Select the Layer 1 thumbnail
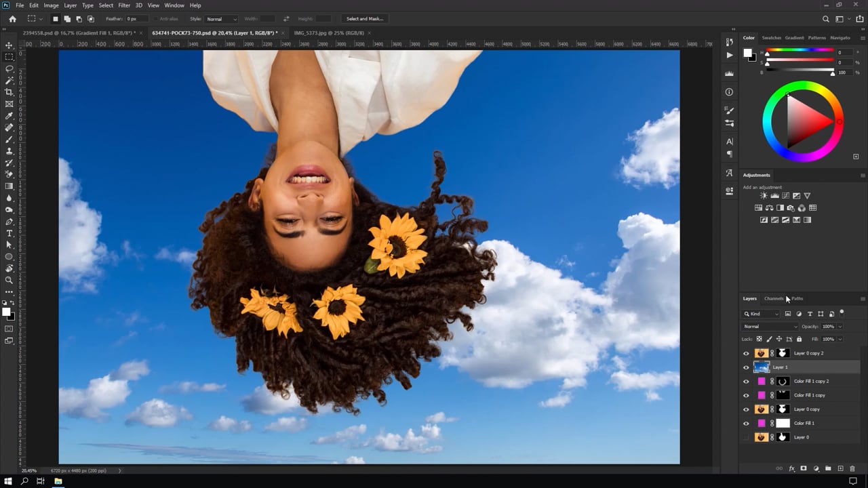Viewport: 868px width, 488px height. [762, 367]
